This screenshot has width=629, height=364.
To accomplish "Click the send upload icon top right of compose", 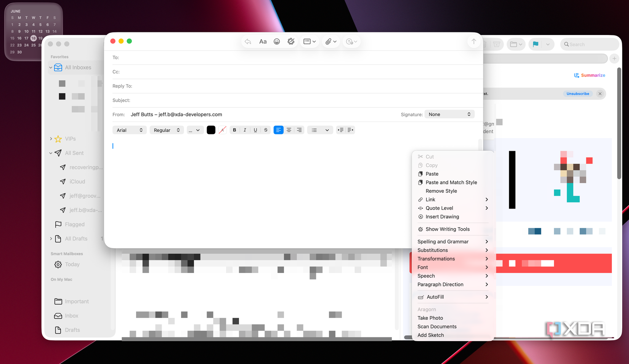I will [474, 41].
